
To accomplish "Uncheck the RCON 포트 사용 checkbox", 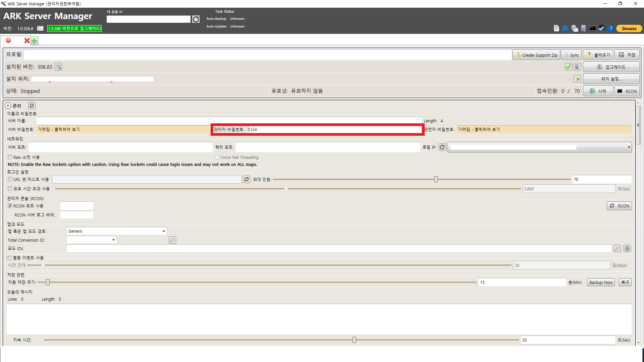I will [x=10, y=206].
